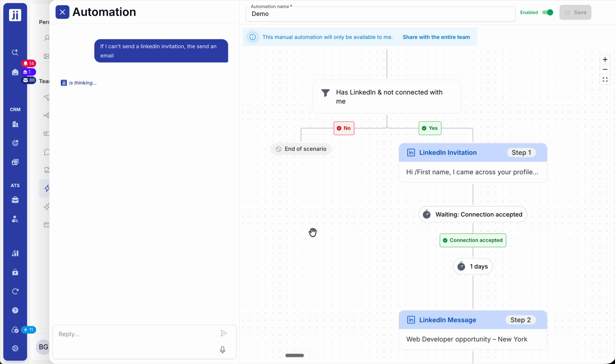Click the Automation name input field
Viewport: 615px width, 364px height.
pyautogui.click(x=380, y=14)
